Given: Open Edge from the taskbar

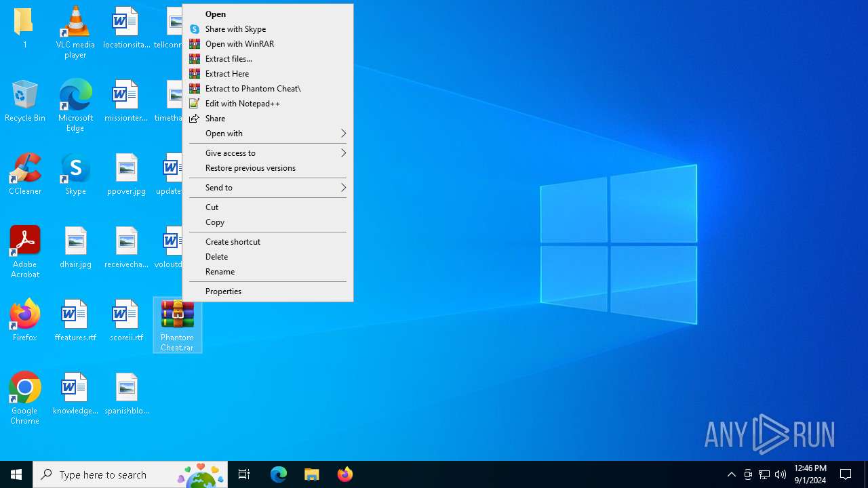Looking at the screenshot, I should pos(279,474).
